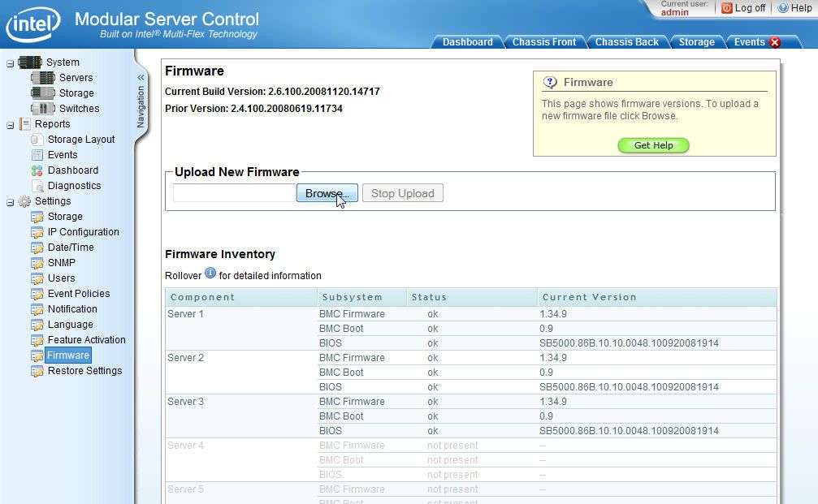Switch to the Chassis Front tab

(x=543, y=41)
